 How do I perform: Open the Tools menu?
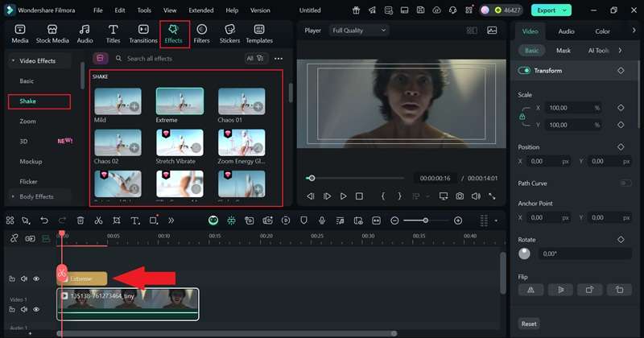[144, 10]
